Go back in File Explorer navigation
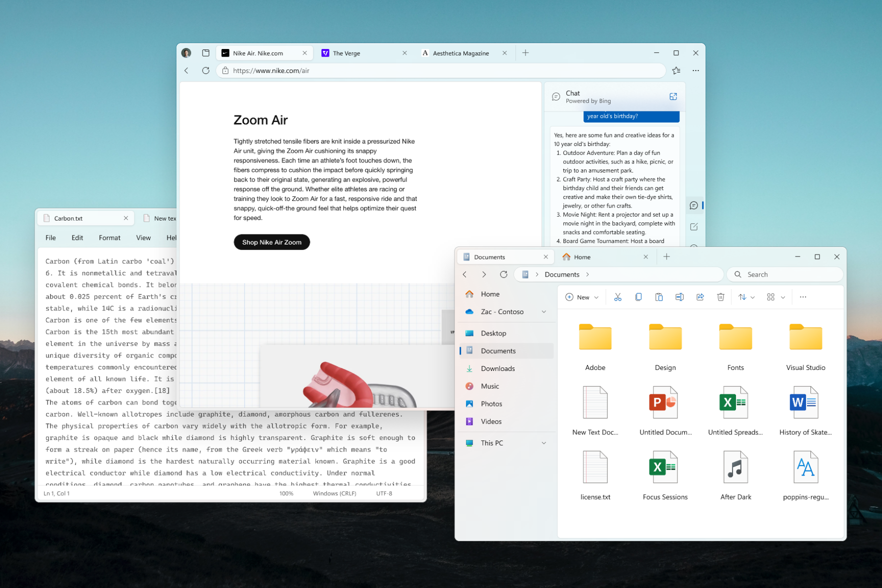882x588 pixels. [465, 274]
